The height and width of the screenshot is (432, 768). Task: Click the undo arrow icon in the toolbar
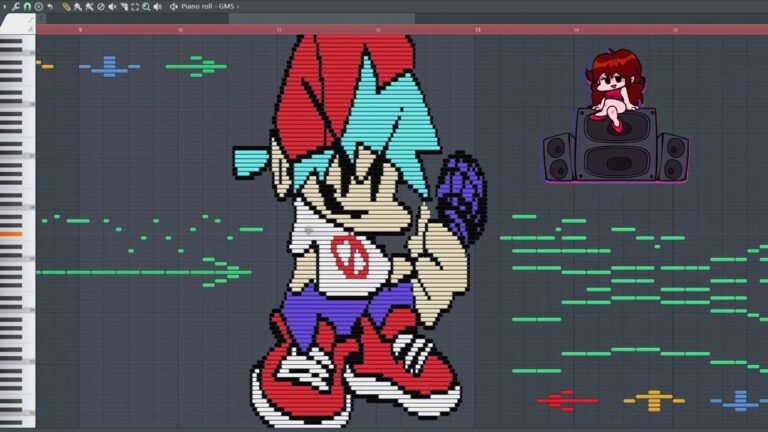[x=50, y=6]
